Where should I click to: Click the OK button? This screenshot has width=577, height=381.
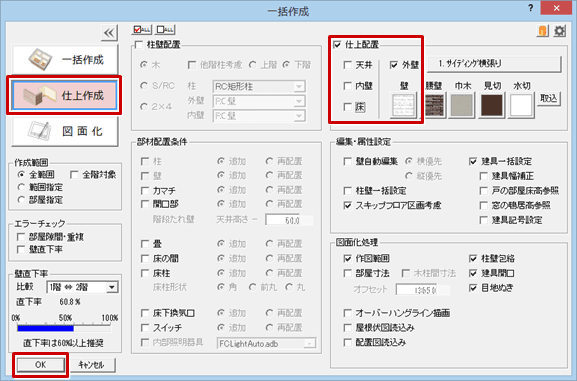40,365
